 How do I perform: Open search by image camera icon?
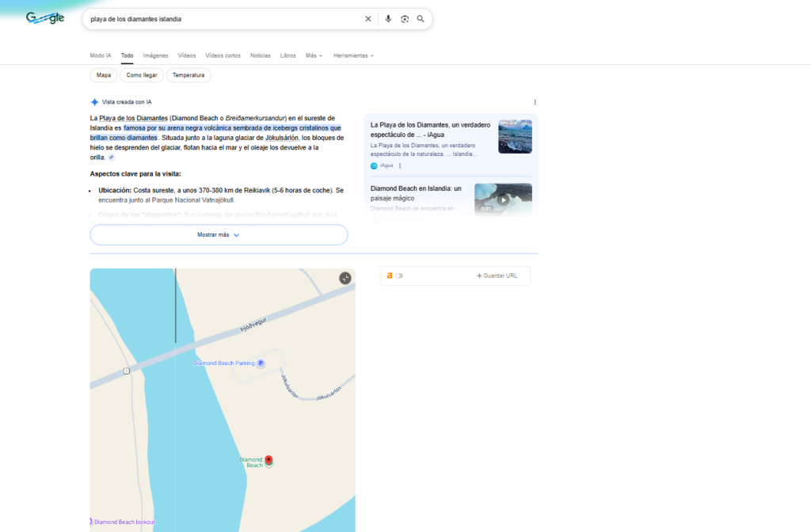coord(404,19)
